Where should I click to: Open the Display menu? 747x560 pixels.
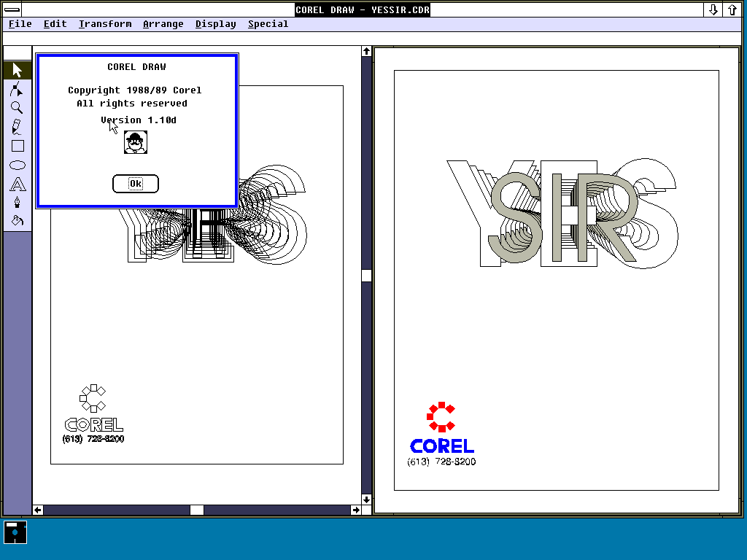coord(216,24)
